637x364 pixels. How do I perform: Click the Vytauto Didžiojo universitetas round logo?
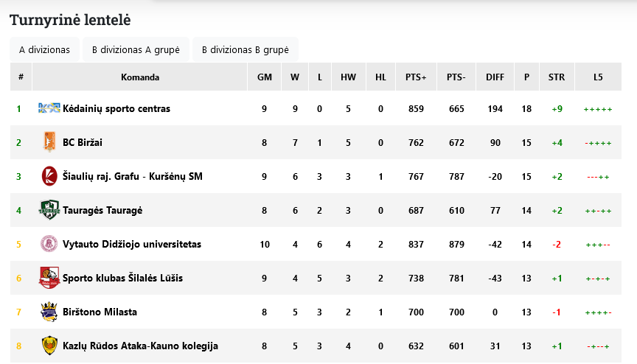point(49,244)
